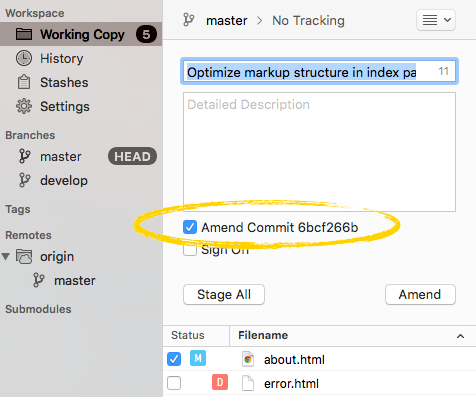Click the about.html file icon
This screenshot has width=476, height=397.
coord(248,359)
